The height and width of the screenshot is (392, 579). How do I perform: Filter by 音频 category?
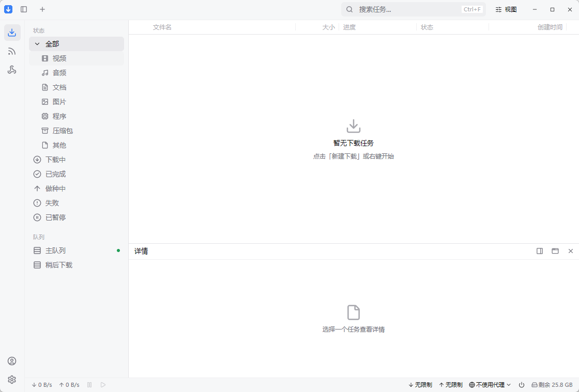pyautogui.click(x=77, y=73)
